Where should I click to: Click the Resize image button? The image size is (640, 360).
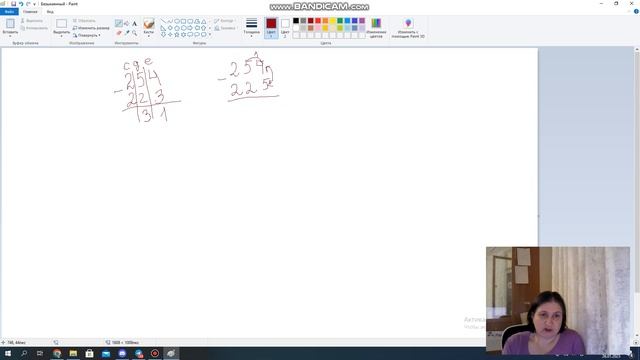coord(91,28)
